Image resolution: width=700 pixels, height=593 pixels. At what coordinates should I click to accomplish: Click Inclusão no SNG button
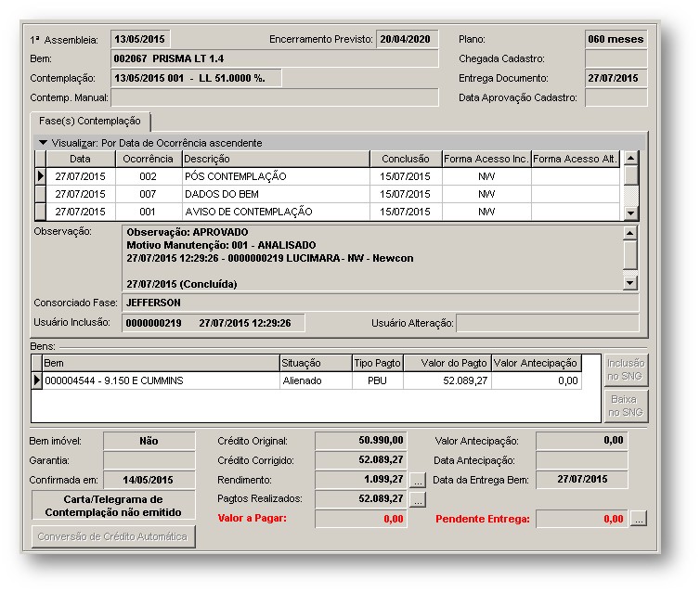coord(626,370)
